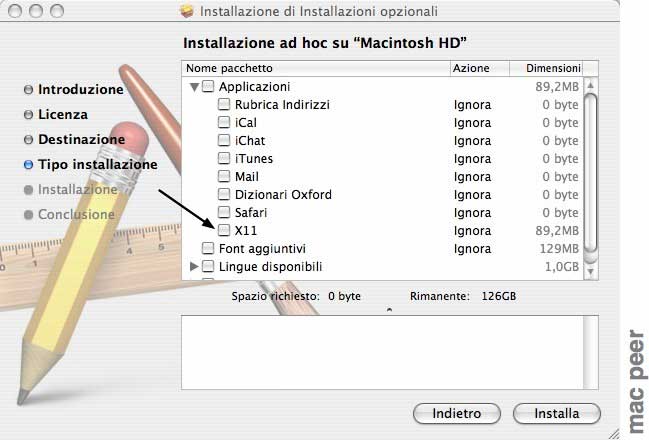Enable the Font aggiuntivi checkbox
Image resolution: width=649 pixels, height=440 pixels.
coord(208,248)
